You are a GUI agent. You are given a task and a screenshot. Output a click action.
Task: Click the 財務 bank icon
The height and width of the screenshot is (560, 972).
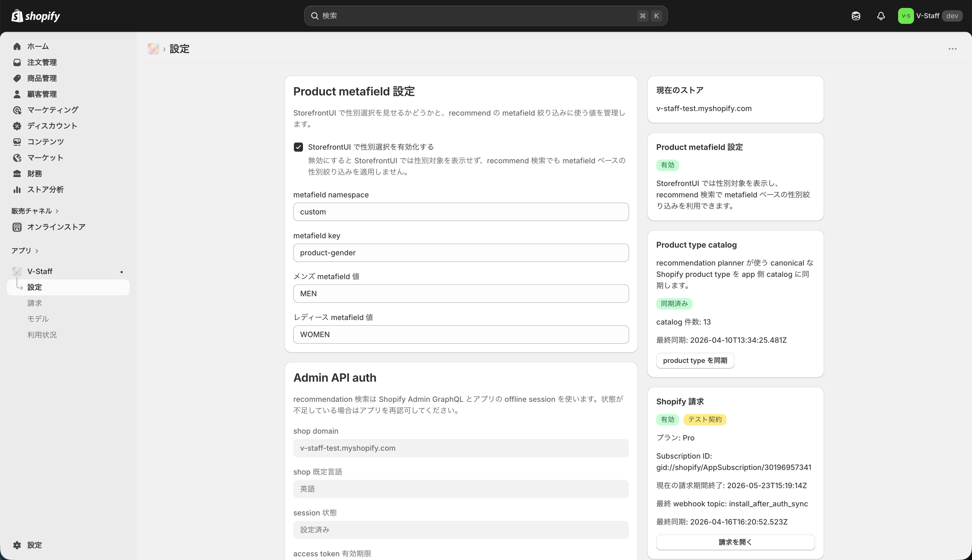coord(17,174)
